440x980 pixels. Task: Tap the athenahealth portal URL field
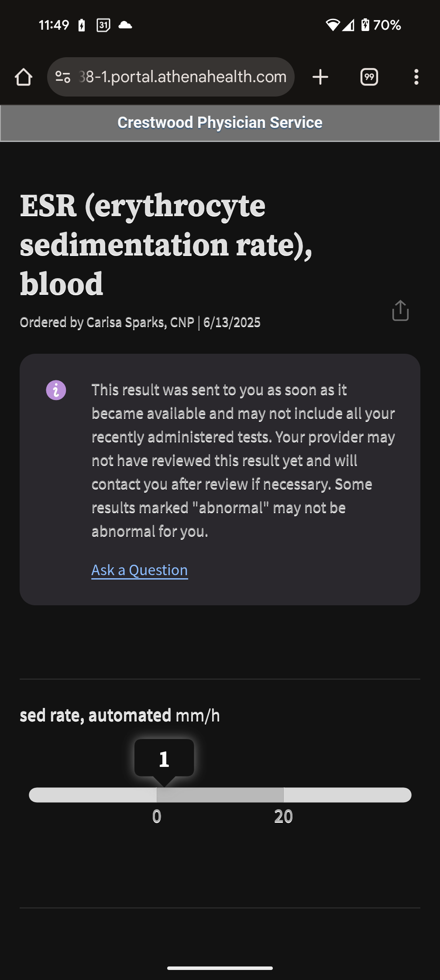coord(182,77)
